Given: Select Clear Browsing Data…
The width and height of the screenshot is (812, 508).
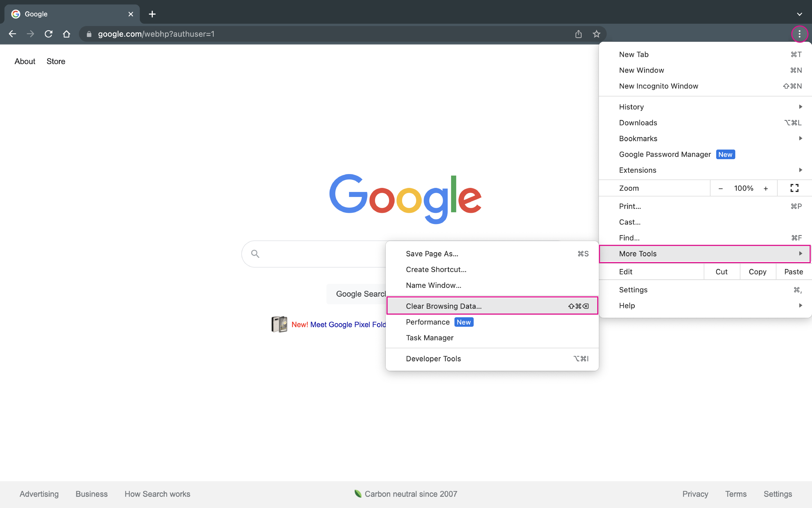Looking at the screenshot, I should (x=492, y=306).
